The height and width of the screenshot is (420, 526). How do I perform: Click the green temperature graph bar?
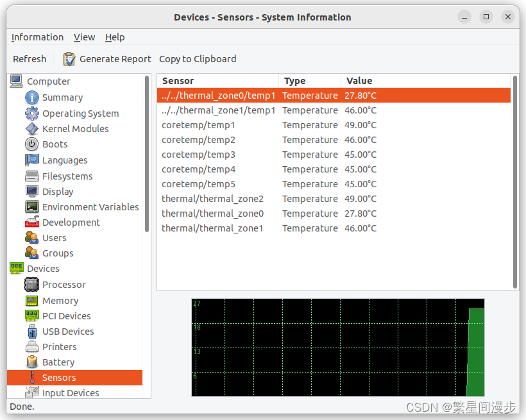pyautogui.click(x=476, y=352)
